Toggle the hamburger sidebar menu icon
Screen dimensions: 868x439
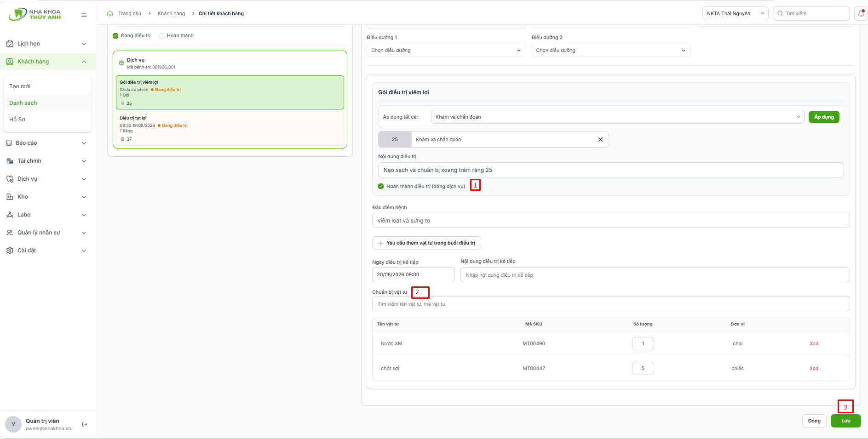(x=84, y=15)
